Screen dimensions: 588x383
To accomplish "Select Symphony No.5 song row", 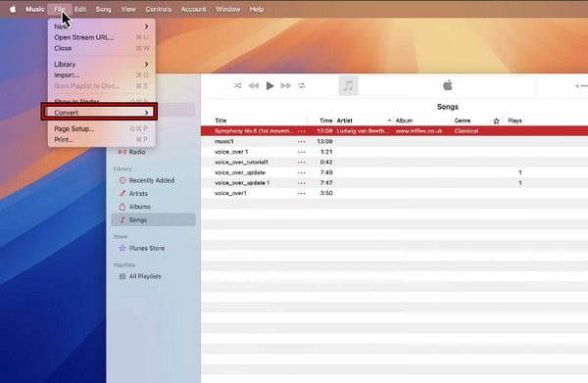I will pyautogui.click(x=394, y=131).
